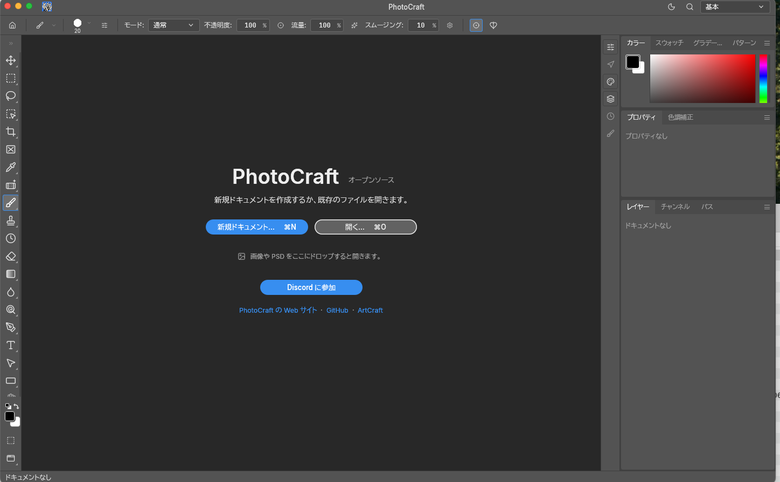The width and height of the screenshot is (780, 482).
Task: Switch to the カラー tab
Action: click(636, 43)
